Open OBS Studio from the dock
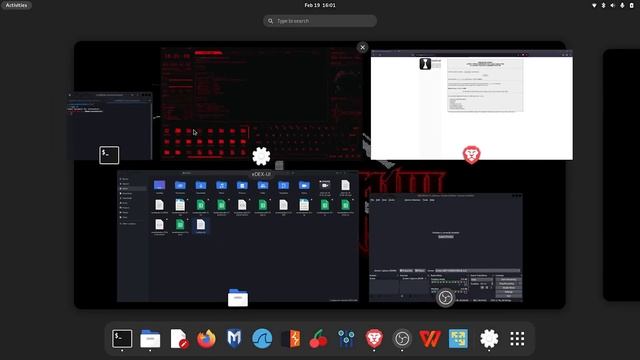Screen dimensions: 640x360 coord(402,339)
